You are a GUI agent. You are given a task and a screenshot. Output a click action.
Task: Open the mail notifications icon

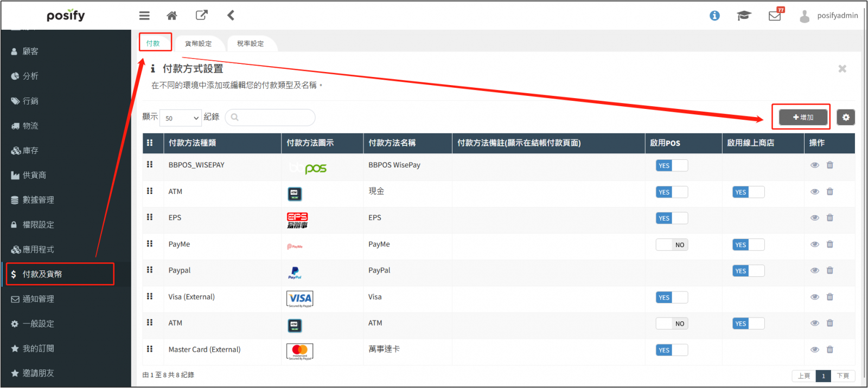[x=775, y=16]
